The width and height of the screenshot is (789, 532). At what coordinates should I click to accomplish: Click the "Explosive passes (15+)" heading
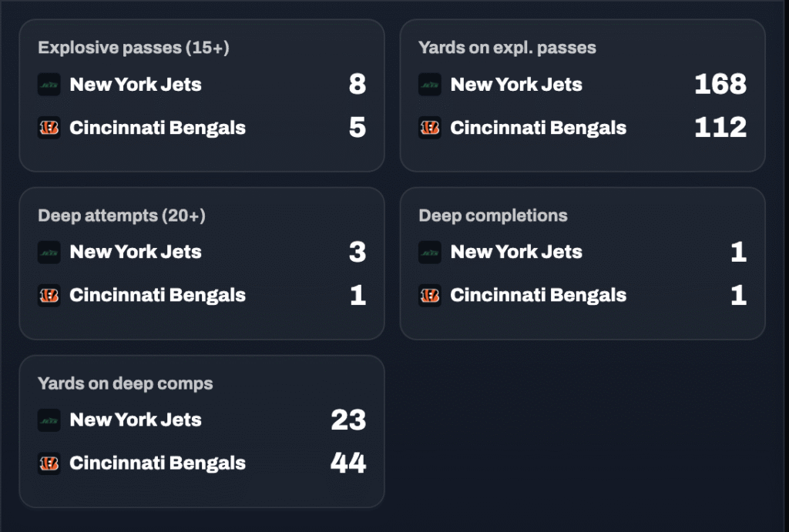click(133, 48)
